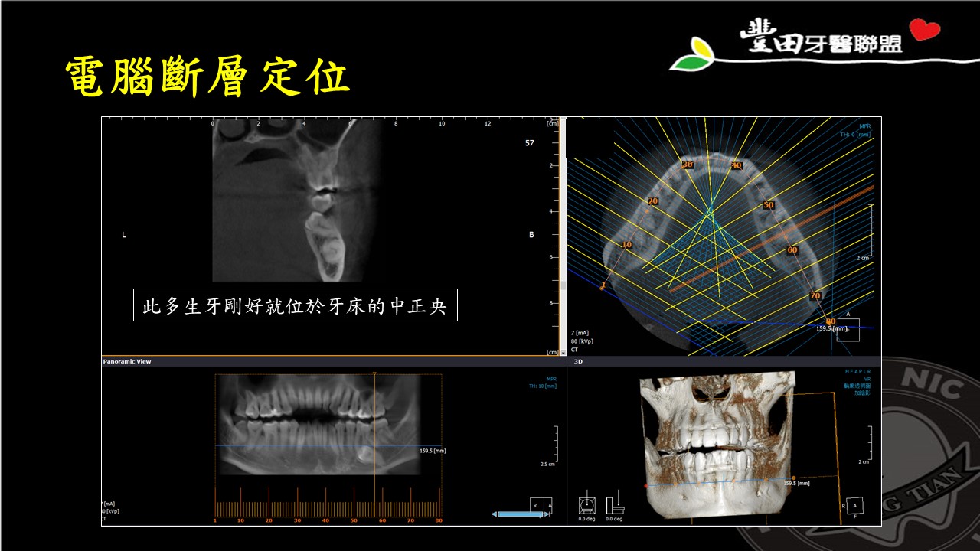980x551 pixels.
Task: Click tick label 80 on panoramic slice ruler
Action: (x=439, y=520)
